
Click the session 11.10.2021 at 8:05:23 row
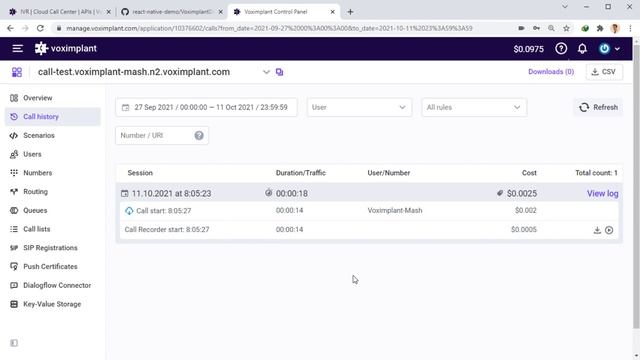point(369,193)
